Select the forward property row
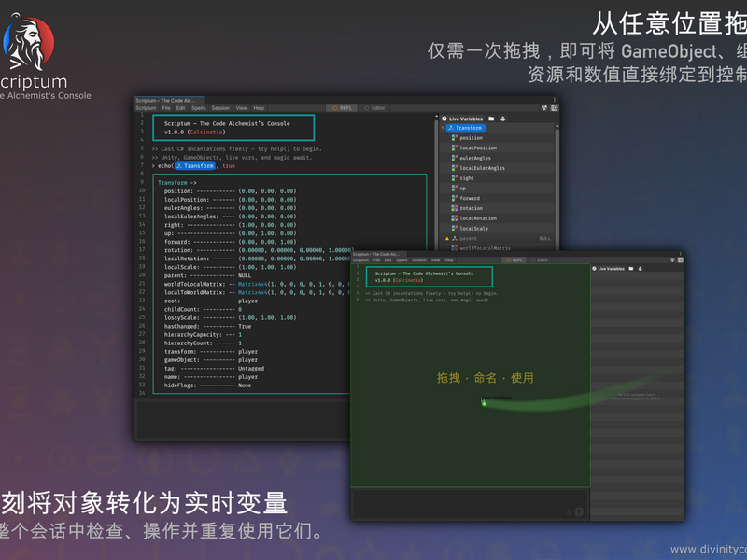The width and height of the screenshot is (747, 560). (497, 198)
